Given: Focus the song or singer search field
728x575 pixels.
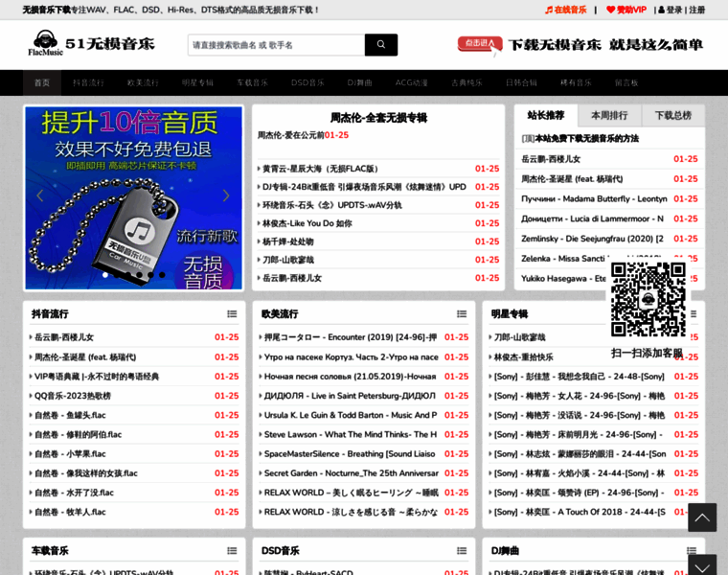Looking at the screenshot, I should pos(276,45).
